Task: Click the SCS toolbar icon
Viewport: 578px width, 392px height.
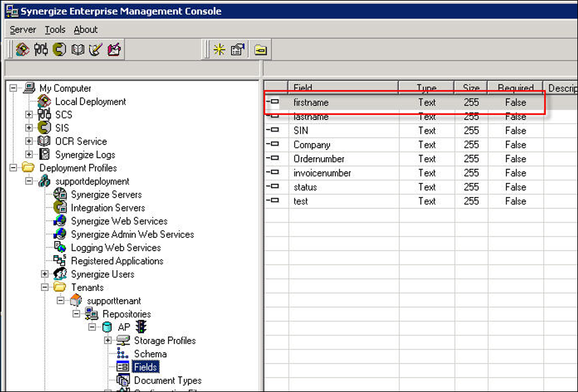Action: [40, 49]
